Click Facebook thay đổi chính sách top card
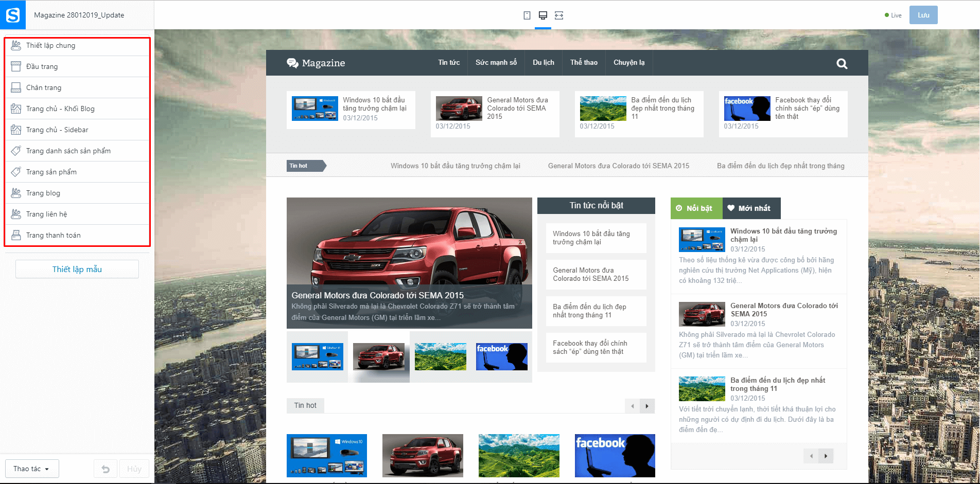 click(x=783, y=114)
